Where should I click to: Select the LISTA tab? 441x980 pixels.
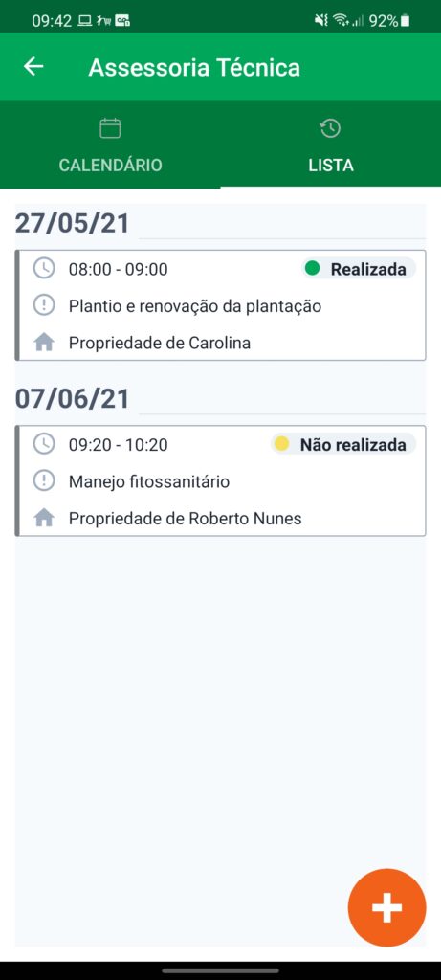click(x=330, y=144)
